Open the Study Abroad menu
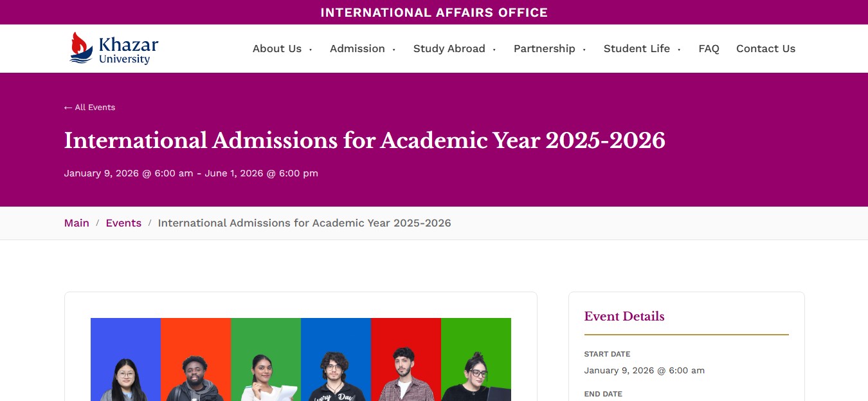This screenshot has height=401, width=868. coord(449,48)
